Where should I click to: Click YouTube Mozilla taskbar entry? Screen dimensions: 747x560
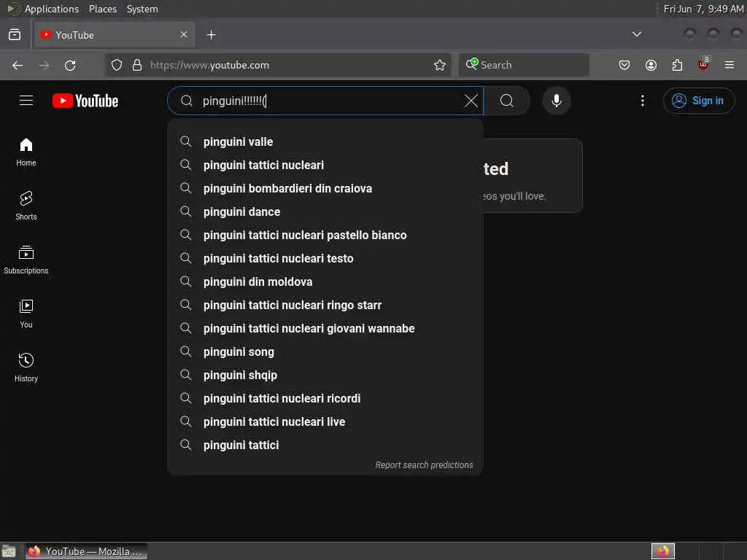(86, 551)
